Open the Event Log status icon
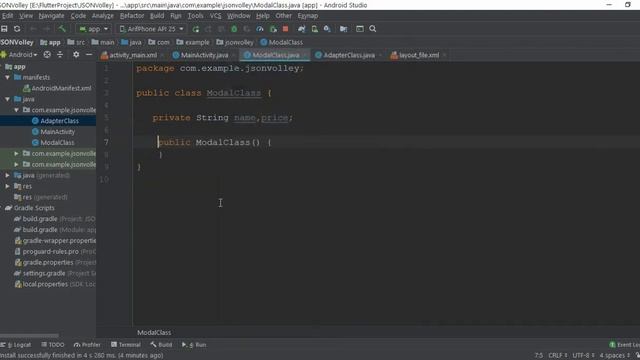This screenshot has width=640, height=360. [x=624, y=345]
